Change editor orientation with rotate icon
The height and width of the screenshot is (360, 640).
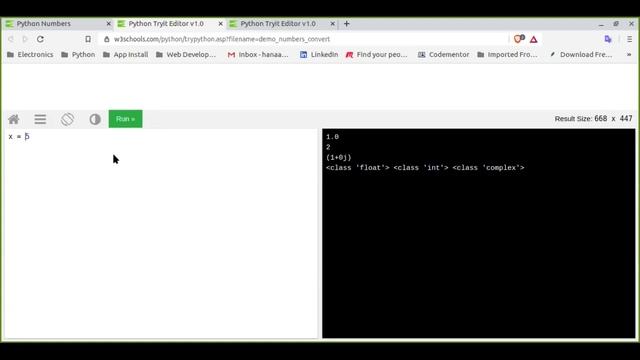click(x=67, y=119)
